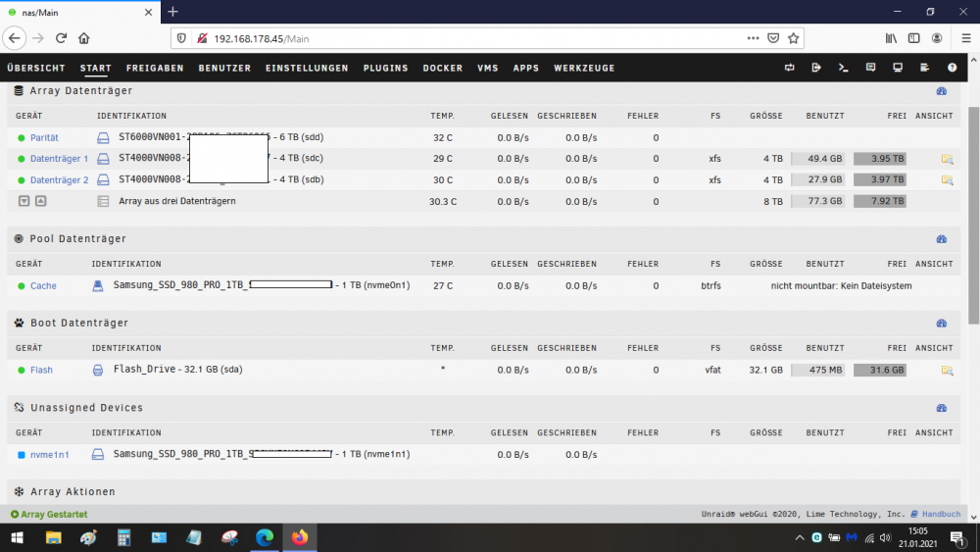Browse the Flash drive folder view icon
The height and width of the screenshot is (552, 980).
(948, 370)
